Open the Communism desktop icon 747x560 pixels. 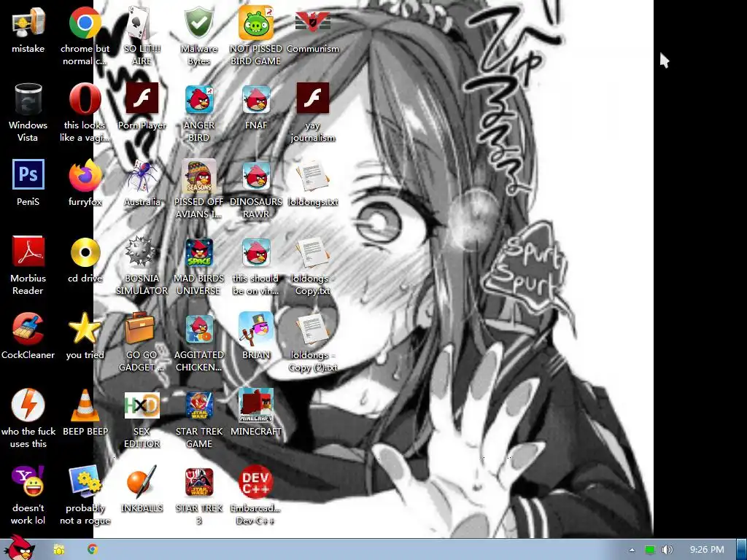click(312, 23)
